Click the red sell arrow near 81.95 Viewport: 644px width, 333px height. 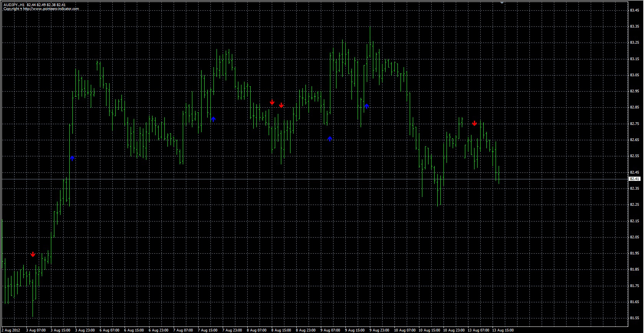point(33,254)
